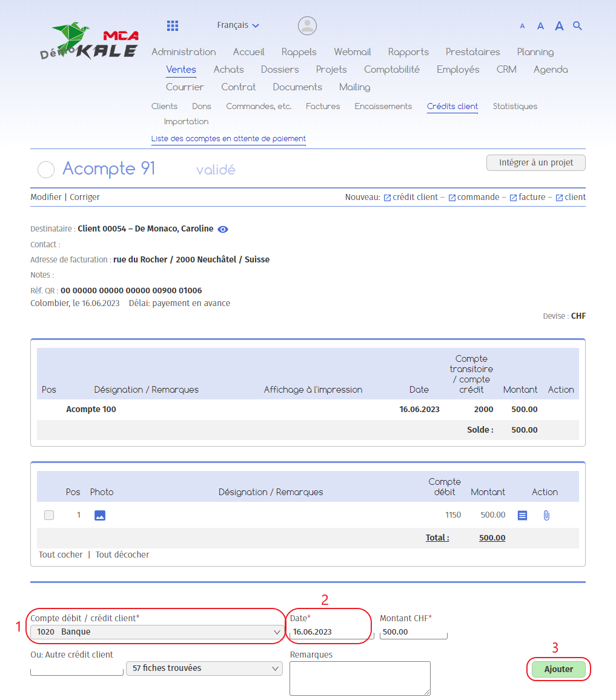Screen dimensions: 616x700
Task: Click the Modifier link
Action: pyautogui.click(x=46, y=197)
